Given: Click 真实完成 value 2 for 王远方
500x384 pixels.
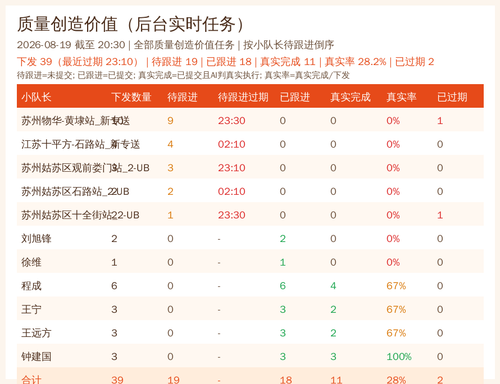Looking at the screenshot, I should point(333,333).
